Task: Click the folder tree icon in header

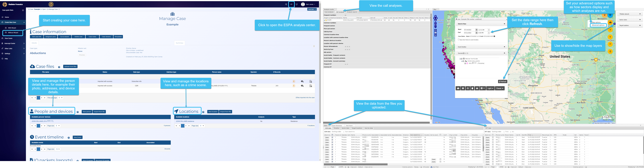Action: point(286,4)
